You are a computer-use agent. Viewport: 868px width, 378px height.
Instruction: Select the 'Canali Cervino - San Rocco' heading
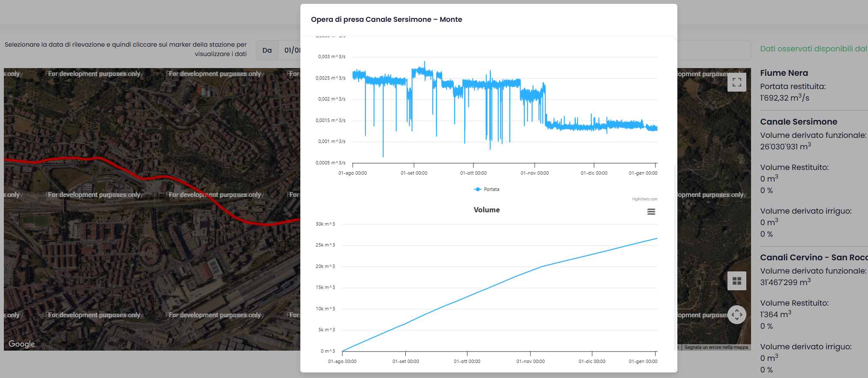[x=813, y=257]
